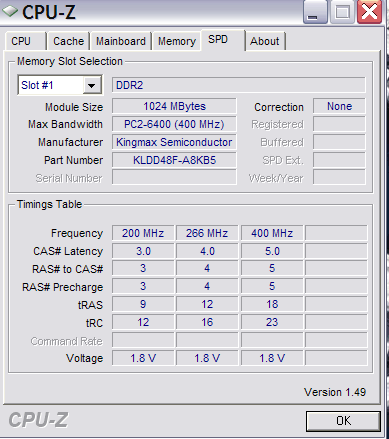
Task: Close the CPU-Z window
Action: tap(369, 12)
